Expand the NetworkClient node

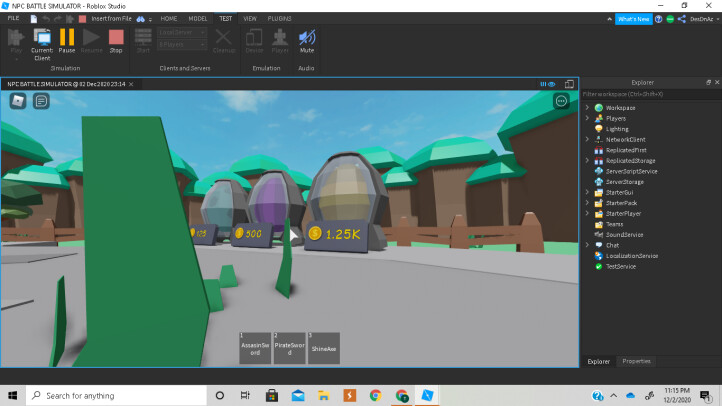(x=587, y=139)
